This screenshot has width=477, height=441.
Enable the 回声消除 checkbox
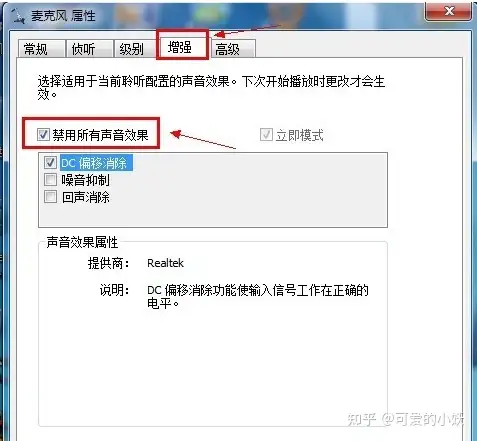(x=50, y=196)
